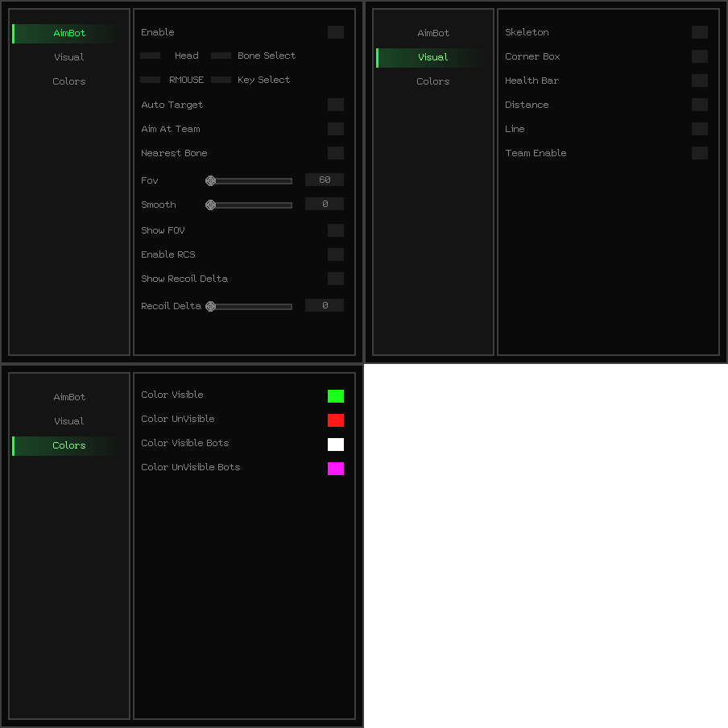Click the Recoil Delta slider handle

pos(210,306)
